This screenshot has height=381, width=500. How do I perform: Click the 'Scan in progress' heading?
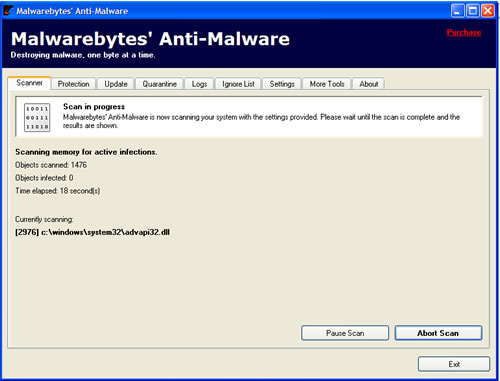click(94, 107)
